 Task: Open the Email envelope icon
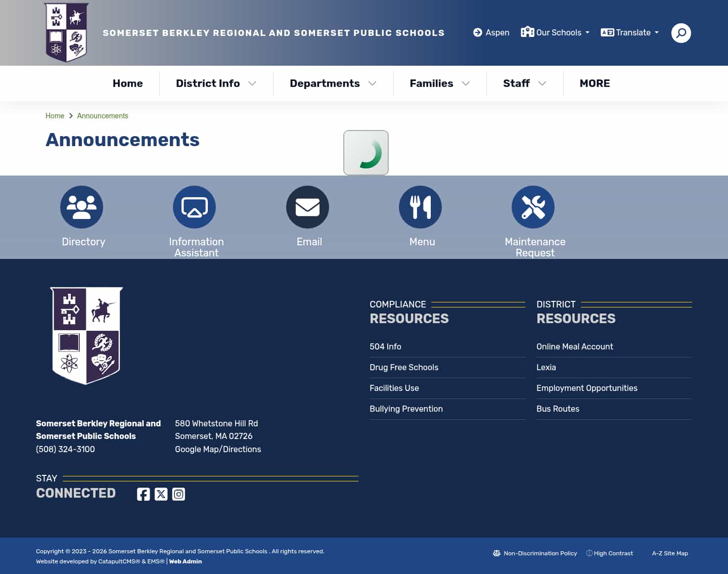pyautogui.click(x=307, y=207)
